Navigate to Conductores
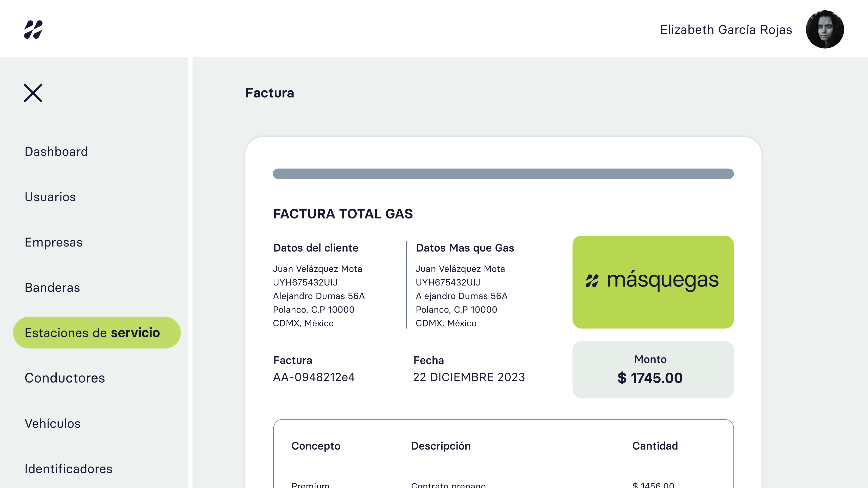 pos(65,378)
